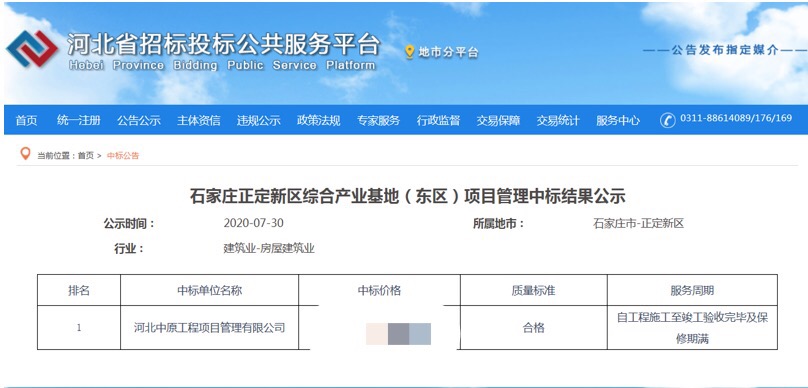Click the Hebei bidding platform logo icon
The width and height of the screenshot is (808, 388).
tap(32, 49)
